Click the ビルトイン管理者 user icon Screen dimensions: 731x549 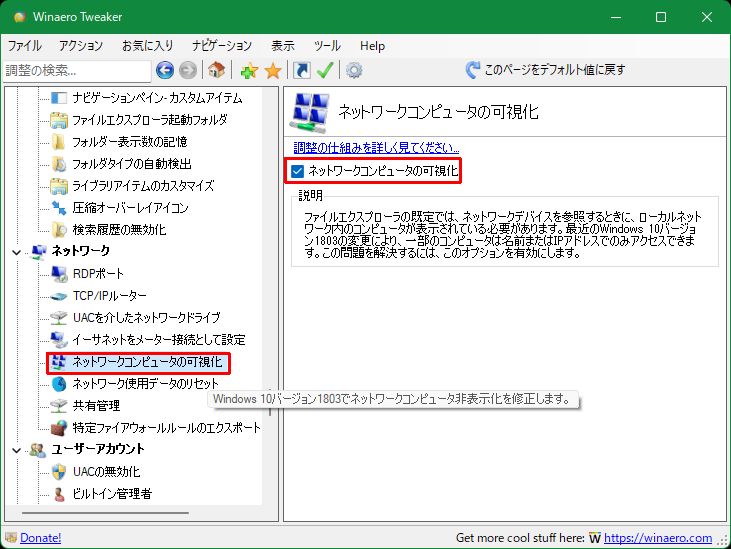point(59,494)
